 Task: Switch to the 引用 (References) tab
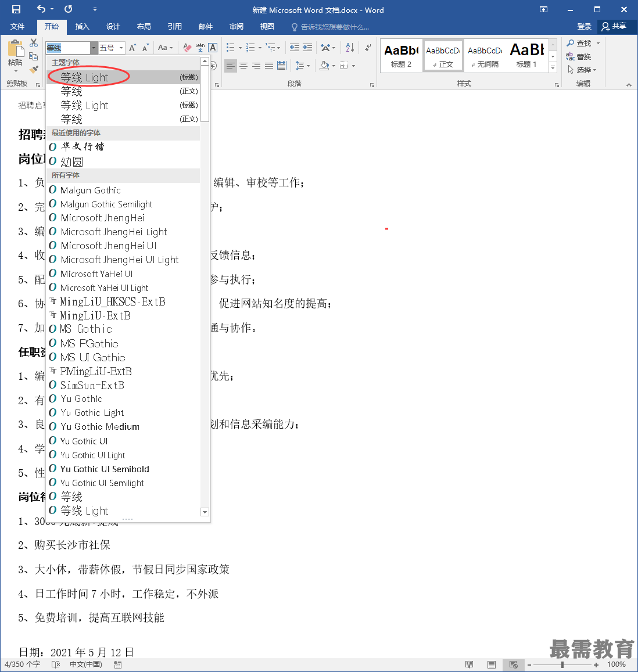175,27
